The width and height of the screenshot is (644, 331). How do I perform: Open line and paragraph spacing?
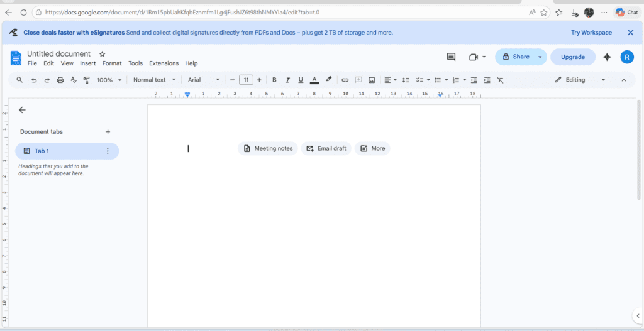pos(406,80)
